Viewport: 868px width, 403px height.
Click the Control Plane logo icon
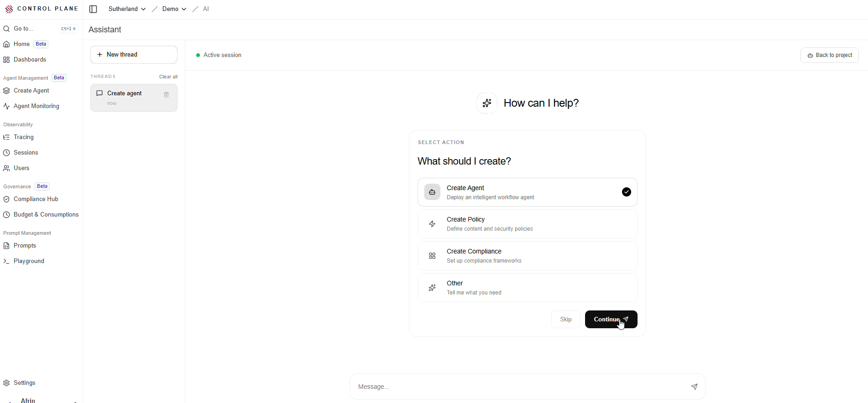coord(9,9)
